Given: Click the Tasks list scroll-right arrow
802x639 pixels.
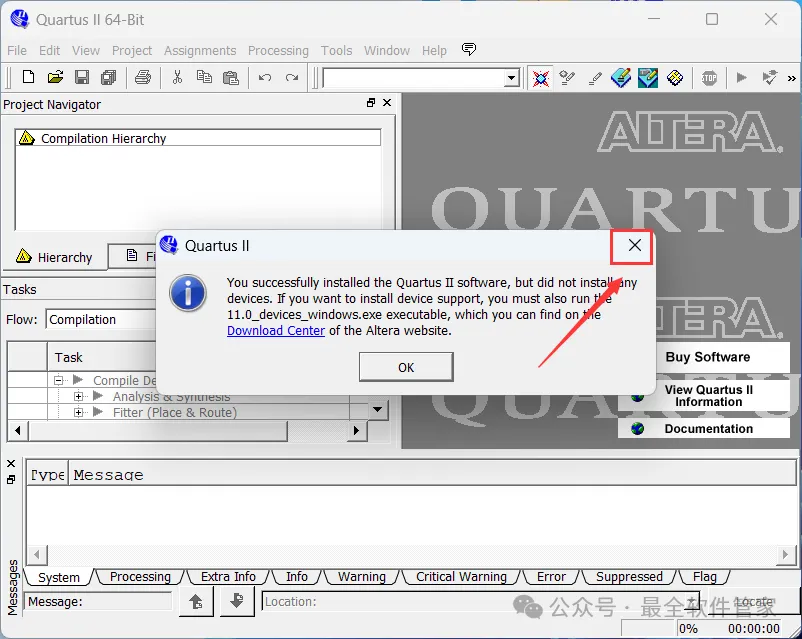Looking at the screenshot, I should coord(357,431).
